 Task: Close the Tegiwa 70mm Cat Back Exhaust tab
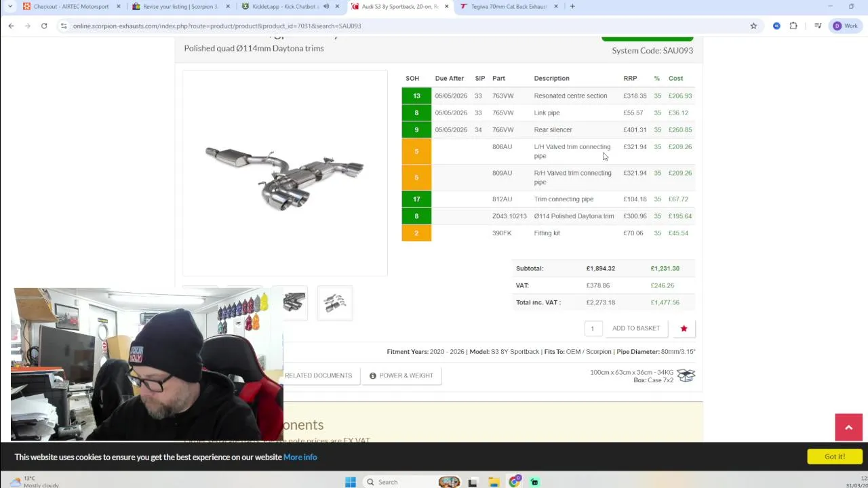(x=556, y=6)
